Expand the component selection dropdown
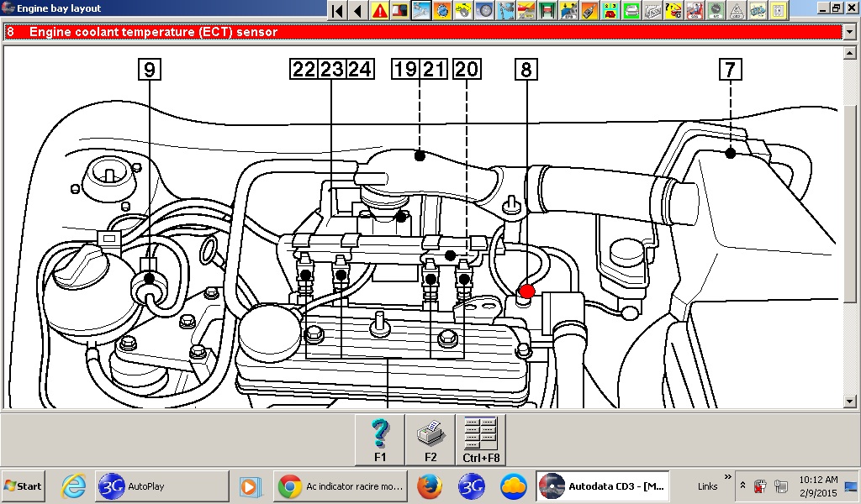 (x=848, y=32)
